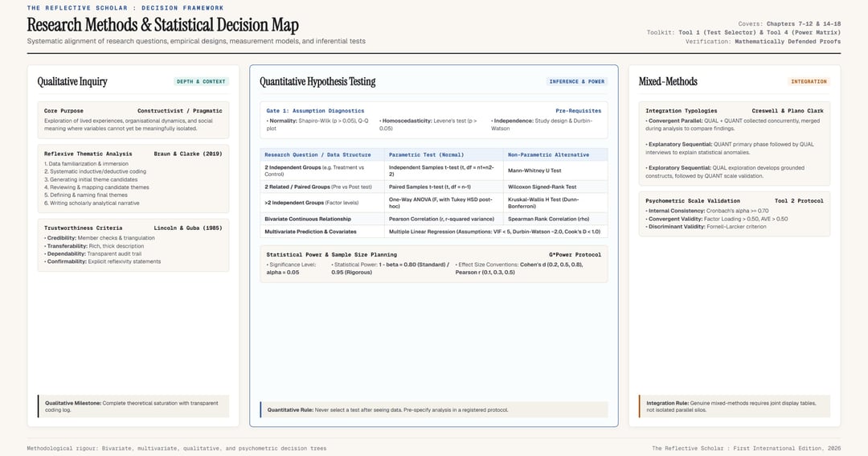The image size is (868, 456).
Task: Click the 'Credibility' bullet item
Action: pos(100,238)
